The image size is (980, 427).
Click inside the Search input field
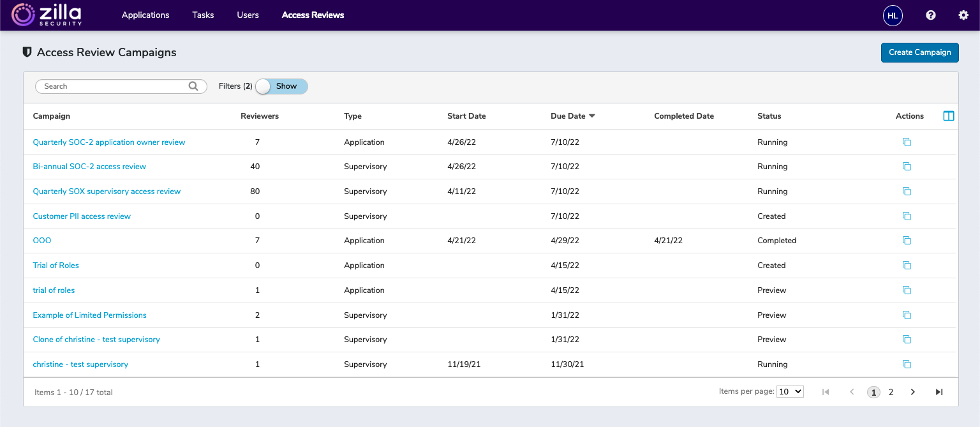coord(108,86)
